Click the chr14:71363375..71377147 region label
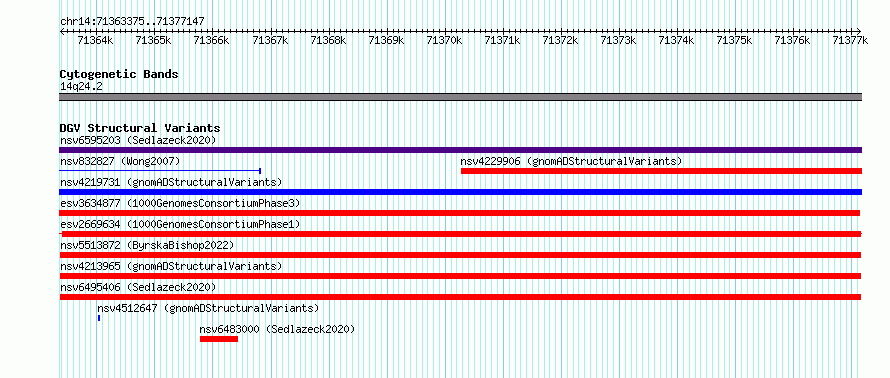 pyautogui.click(x=132, y=22)
